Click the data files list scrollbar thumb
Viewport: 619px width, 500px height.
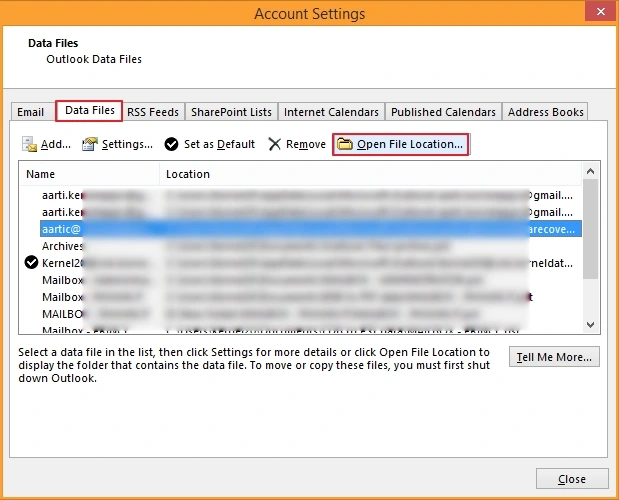tap(591, 229)
